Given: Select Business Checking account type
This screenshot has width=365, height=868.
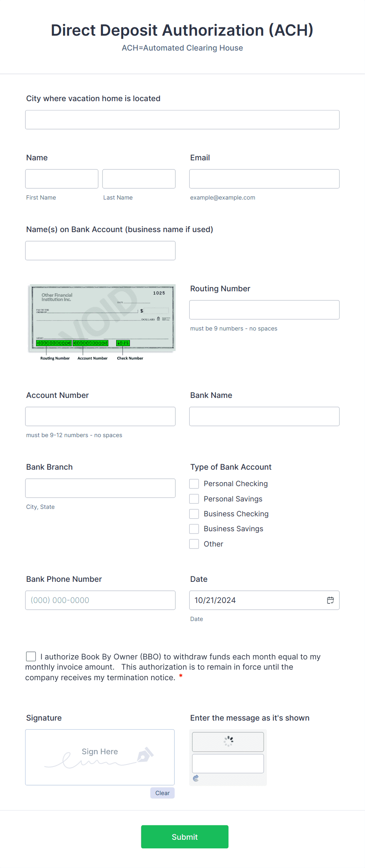Looking at the screenshot, I should 194,514.
